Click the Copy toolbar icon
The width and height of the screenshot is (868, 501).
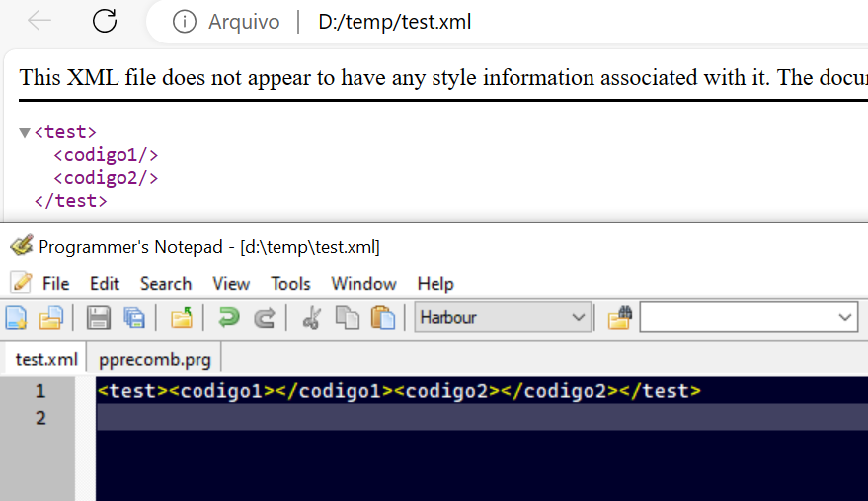point(347,318)
